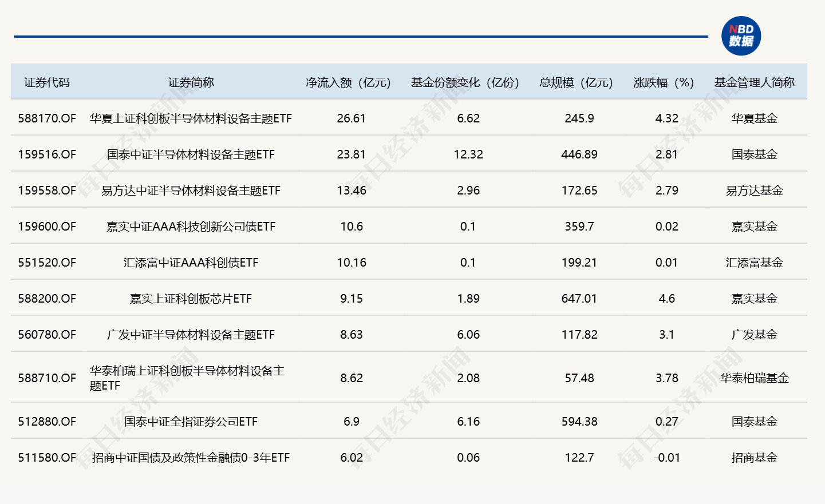Select the 总规模（亿元）column header
Viewport: 825px width, 504px height.
(577, 82)
